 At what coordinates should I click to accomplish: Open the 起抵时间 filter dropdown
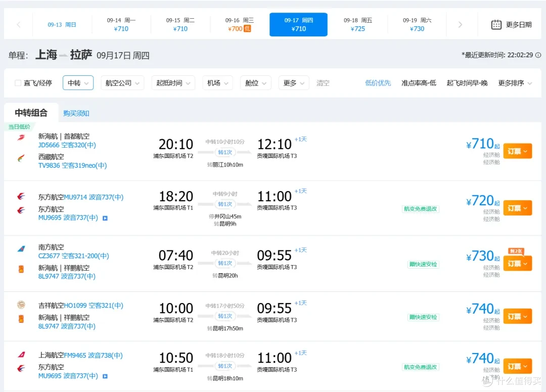click(x=173, y=83)
